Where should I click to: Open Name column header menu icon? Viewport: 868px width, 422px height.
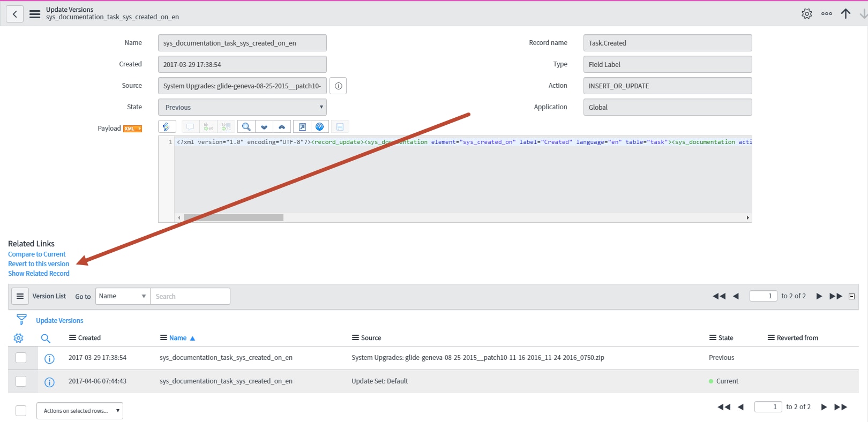click(163, 338)
